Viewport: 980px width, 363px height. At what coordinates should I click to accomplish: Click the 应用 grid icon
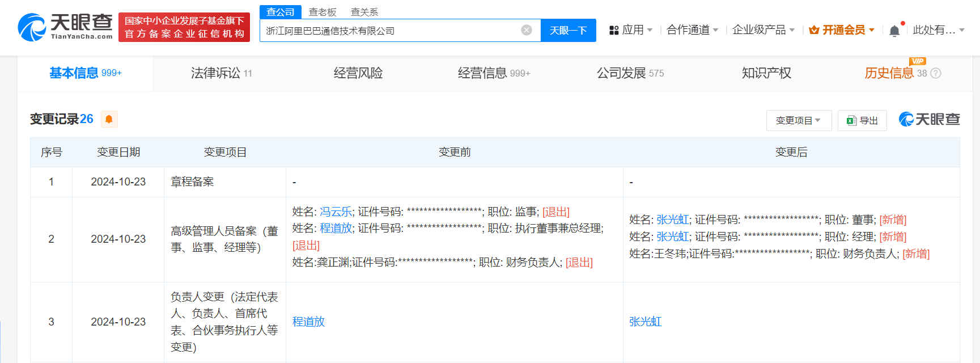[614, 31]
